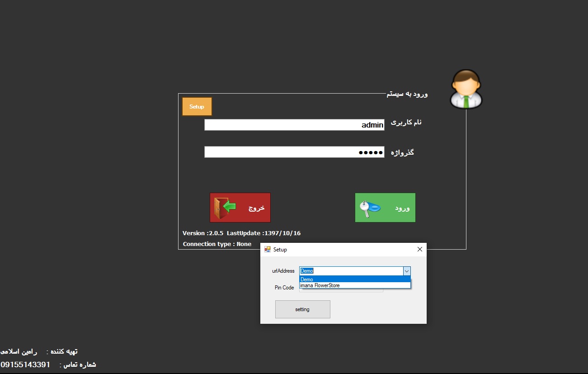Viewport: 588px width, 374px height.
Task: Click the phone number 09155143391
Action: 25,365
